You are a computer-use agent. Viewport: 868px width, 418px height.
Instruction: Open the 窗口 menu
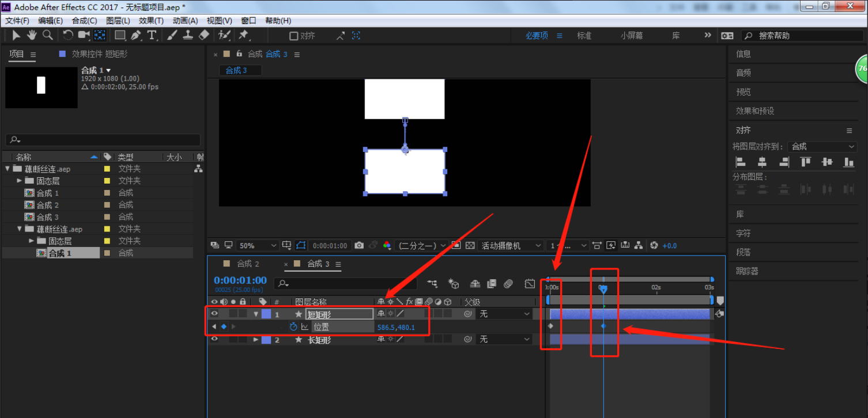coord(248,20)
